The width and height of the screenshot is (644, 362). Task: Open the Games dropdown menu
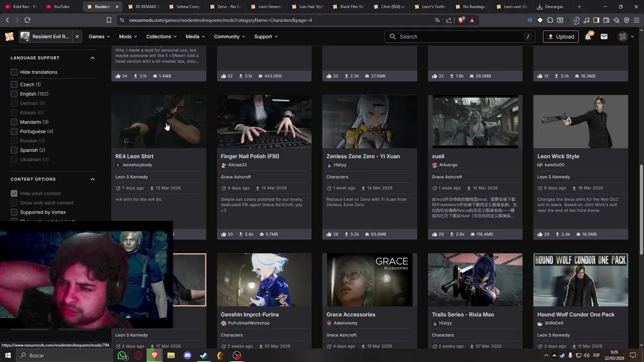click(x=100, y=37)
